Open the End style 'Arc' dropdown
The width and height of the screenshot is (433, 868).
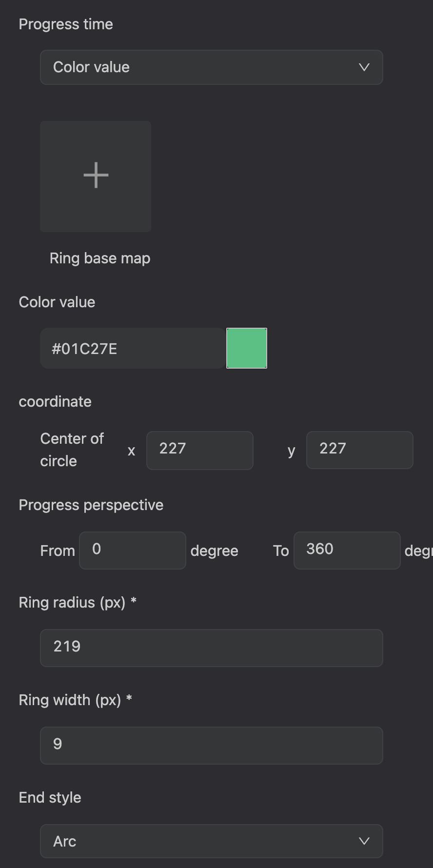(x=211, y=841)
